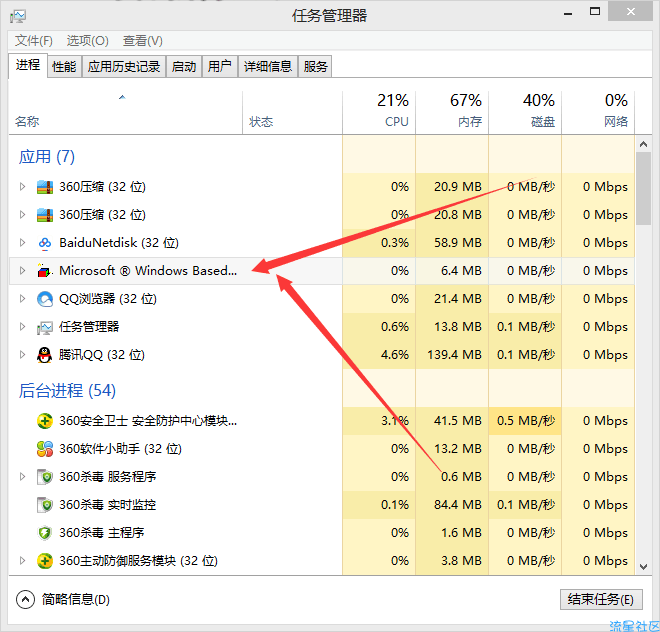The width and height of the screenshot is (660, 632).
Task: Click the 4.6% CPU value of 腾讯QQ
Action: tap(395, 355)
